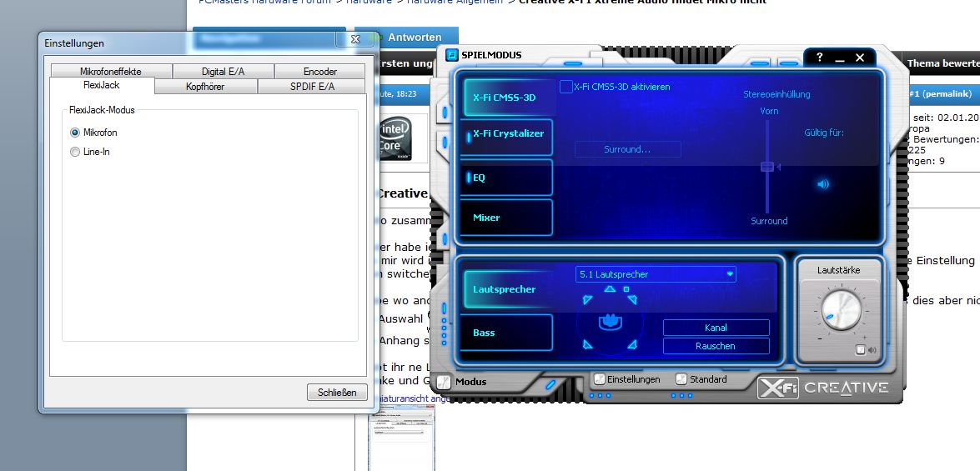Open the Mikrofoneffekte tab
The height and width of the screenshot is (471, 980).
(111, 71)
